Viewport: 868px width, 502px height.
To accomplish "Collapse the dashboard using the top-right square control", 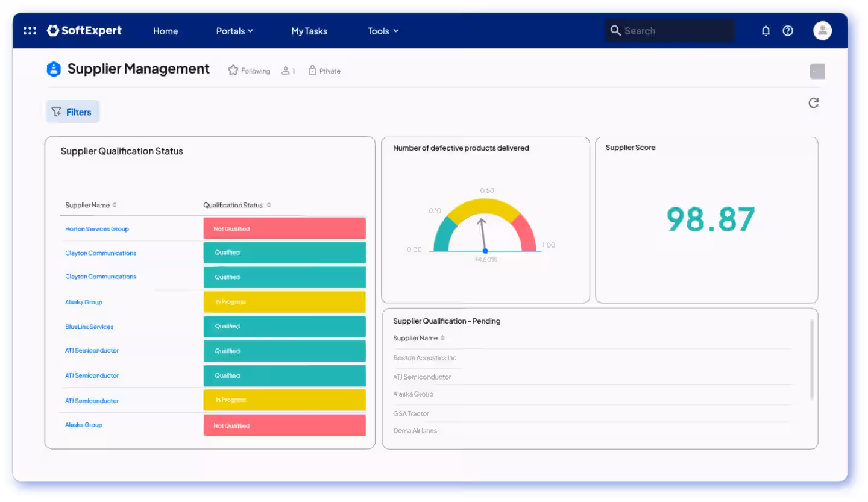I will pyautogui.click(x=817, y=71).
